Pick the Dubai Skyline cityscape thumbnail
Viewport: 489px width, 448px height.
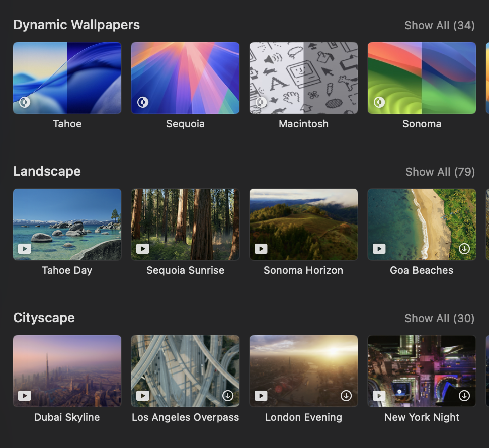click(67, 371)
